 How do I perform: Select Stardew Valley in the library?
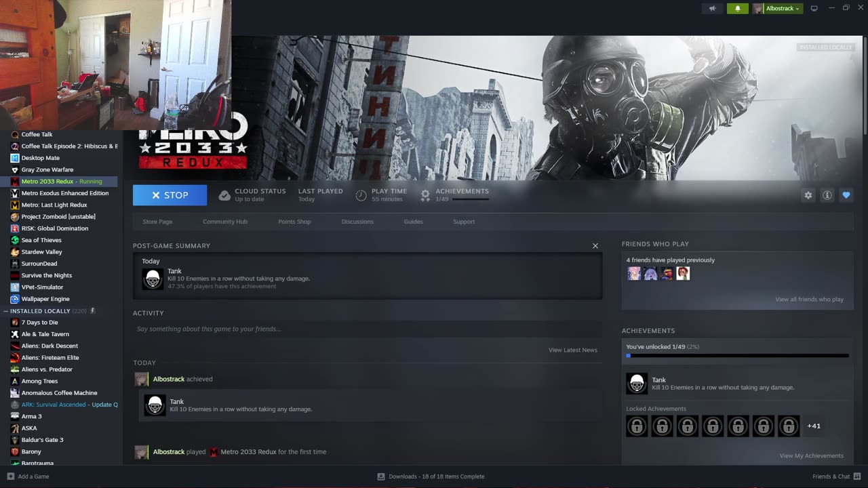click(41, 252)
